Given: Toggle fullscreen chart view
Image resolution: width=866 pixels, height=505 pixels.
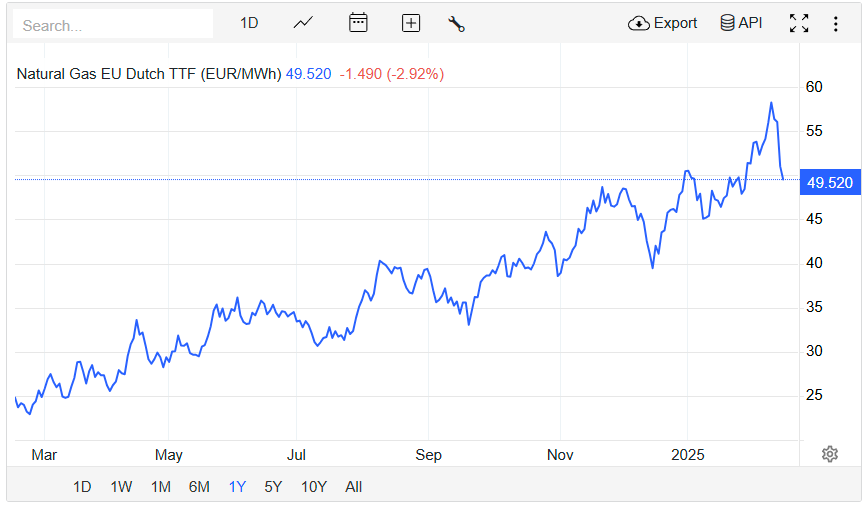Looking at the screenshot, I should click(x=799, y=23).
